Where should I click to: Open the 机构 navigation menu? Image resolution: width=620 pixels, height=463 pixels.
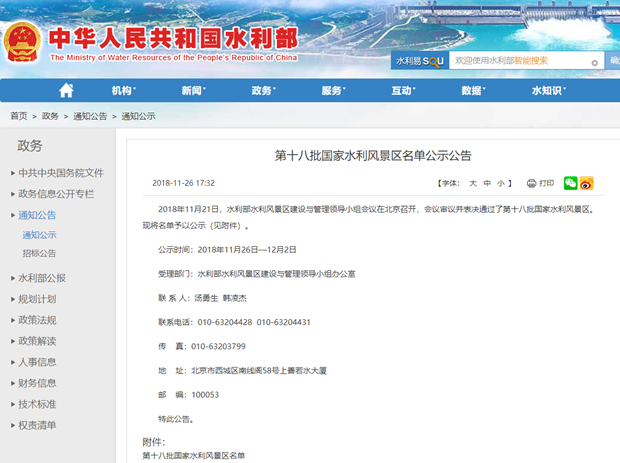point(123,91)
